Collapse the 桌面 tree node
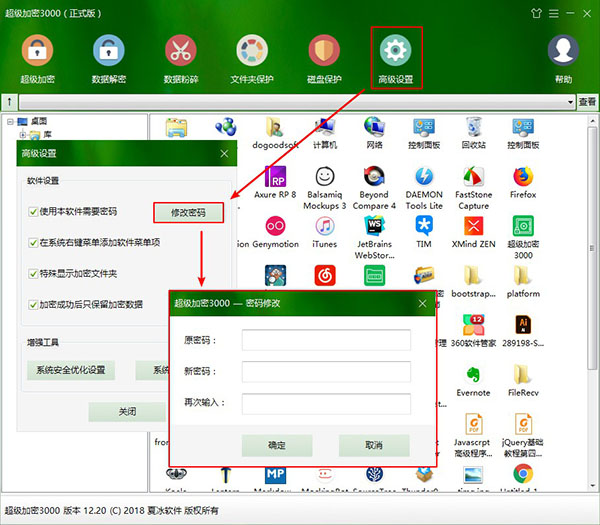 tap(10, 121)
